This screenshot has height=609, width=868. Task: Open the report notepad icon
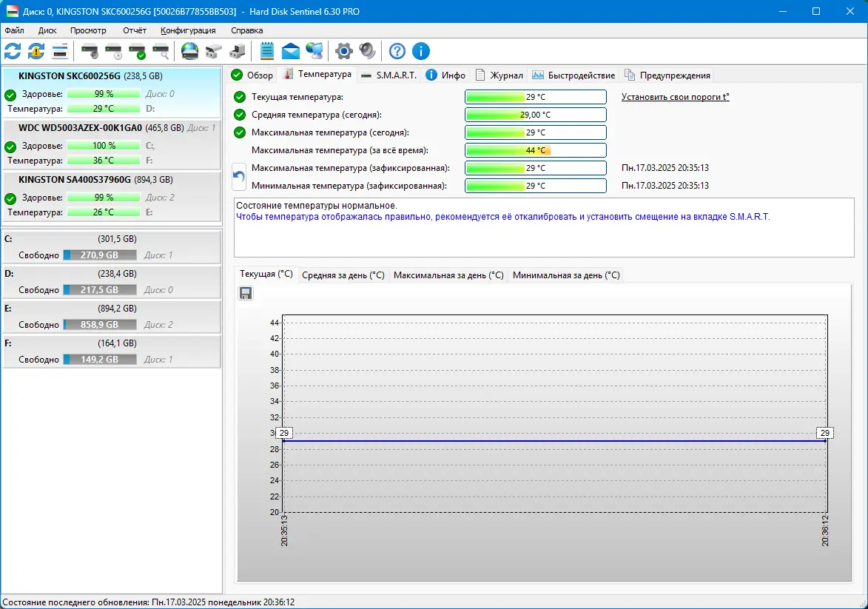point(266,51)
